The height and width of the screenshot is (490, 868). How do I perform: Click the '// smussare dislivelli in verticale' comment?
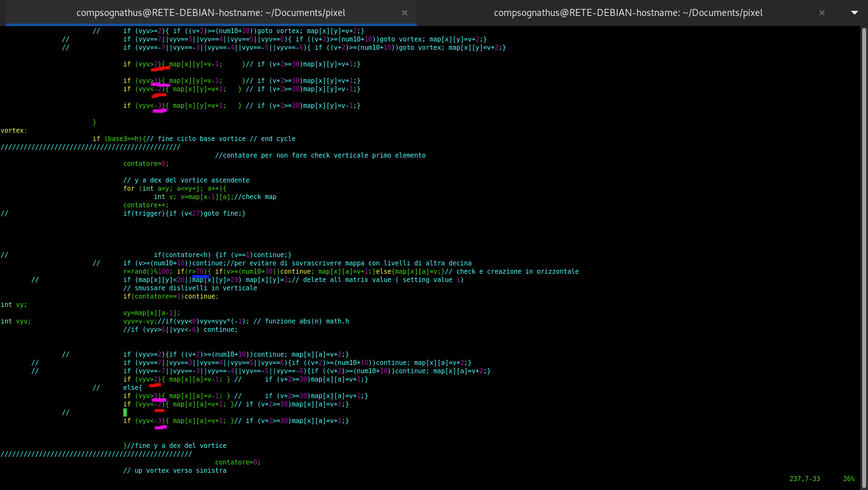coord(190,288)
